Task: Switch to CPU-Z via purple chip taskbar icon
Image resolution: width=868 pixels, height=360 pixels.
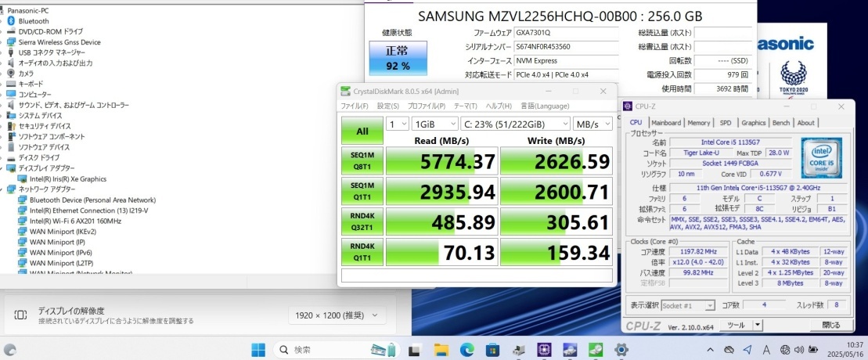Action: 544,350
